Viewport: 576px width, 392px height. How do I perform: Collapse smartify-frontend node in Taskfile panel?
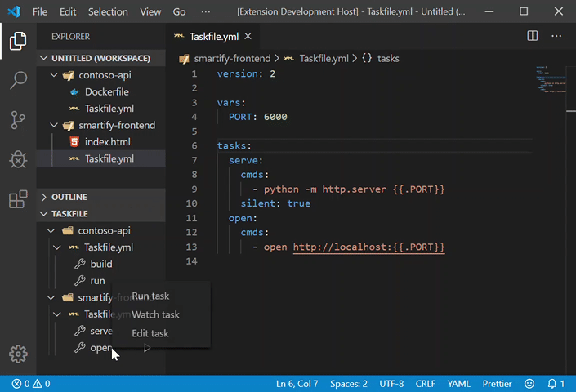point(51,297)
